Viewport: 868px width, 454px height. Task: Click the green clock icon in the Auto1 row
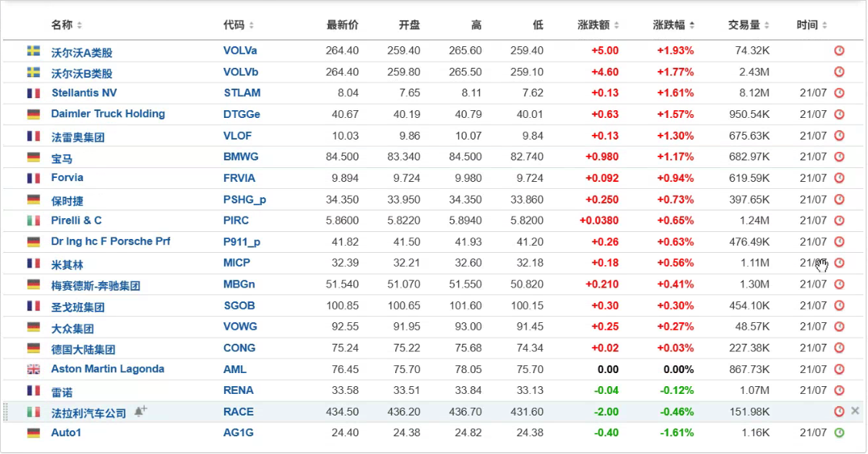point(840,432)
